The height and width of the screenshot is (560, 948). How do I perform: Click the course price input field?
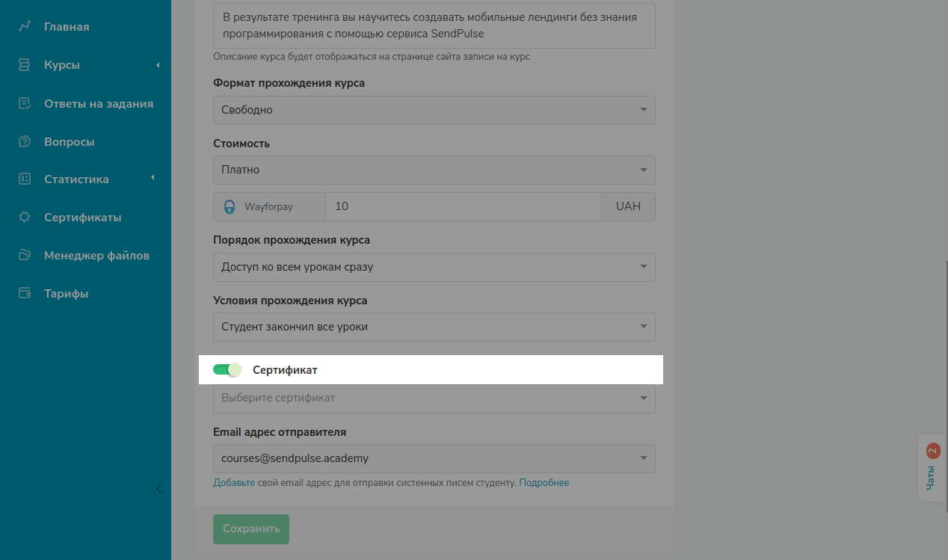[x=463, y=206]
